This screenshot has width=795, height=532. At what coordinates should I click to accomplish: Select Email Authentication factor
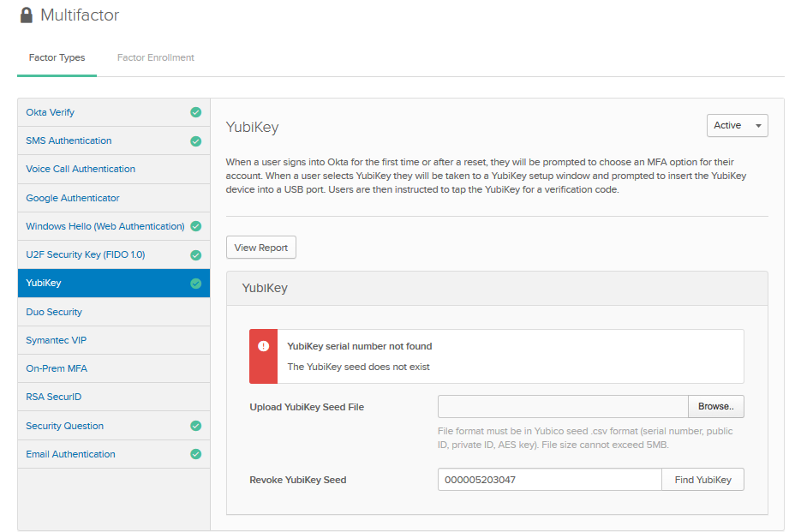click(x=114, y=454)
